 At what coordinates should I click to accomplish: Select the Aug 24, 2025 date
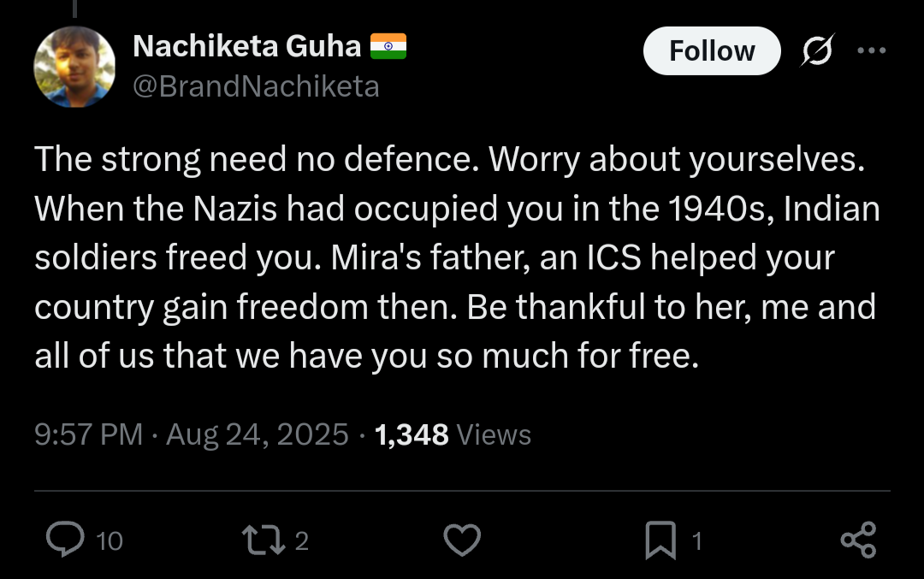pyautogui.click(x=258, y=434)
